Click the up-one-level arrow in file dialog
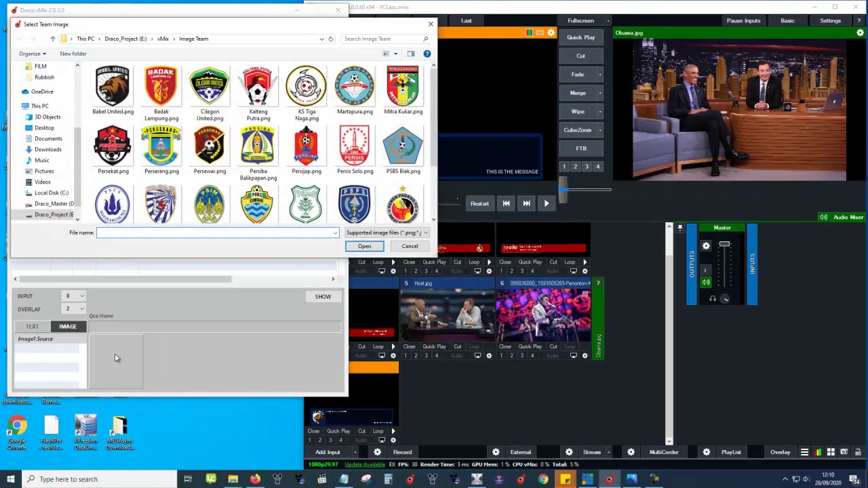 pyautogui.click(x=52, y=39)
